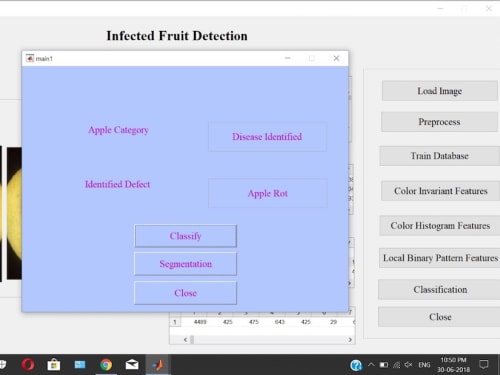The width and height of the screenshot is (500, 375).
Task: Extract Color Invariant Features
Action: [x=440, y=191]
